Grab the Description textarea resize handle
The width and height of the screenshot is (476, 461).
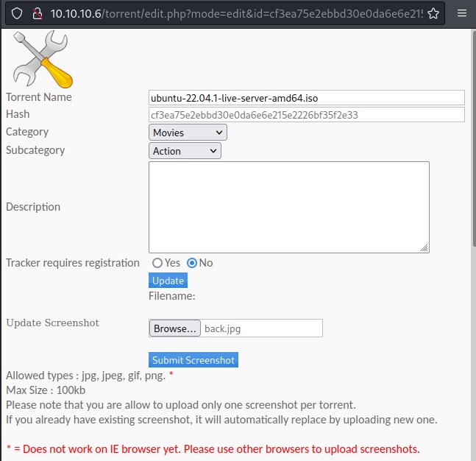pyautogui.click(x=425, y=248)
